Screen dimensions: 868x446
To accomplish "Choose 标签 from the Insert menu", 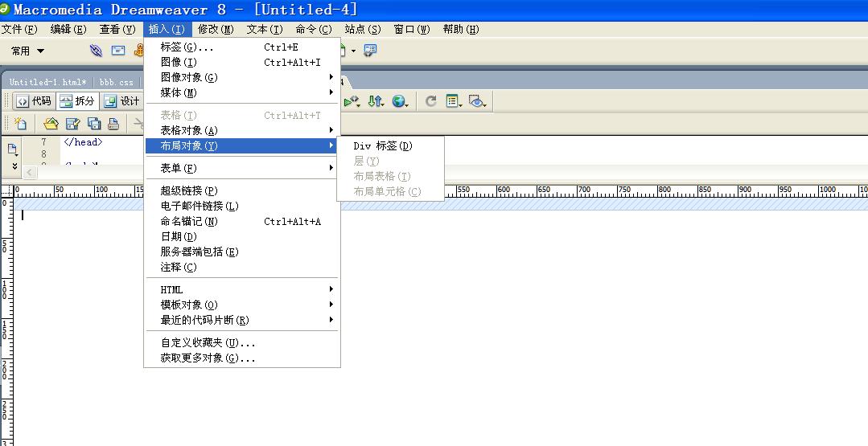I will tap(242, 47).
